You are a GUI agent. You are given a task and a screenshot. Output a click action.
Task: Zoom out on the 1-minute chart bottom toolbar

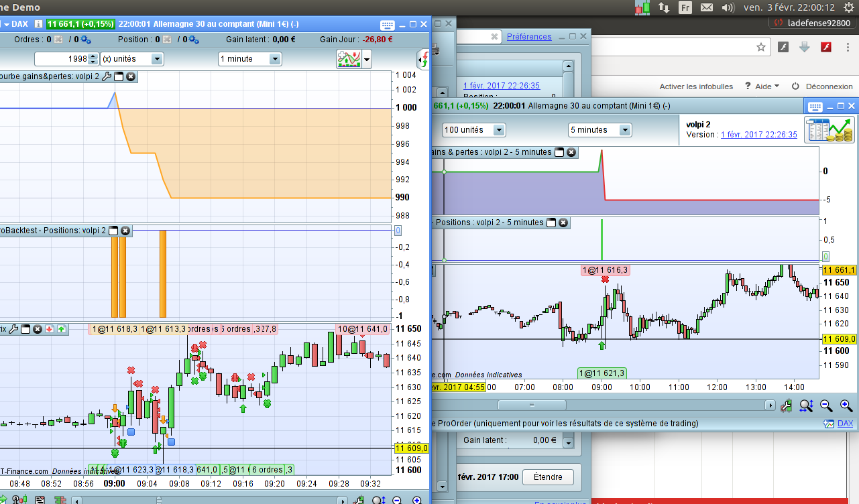point(397,500)
